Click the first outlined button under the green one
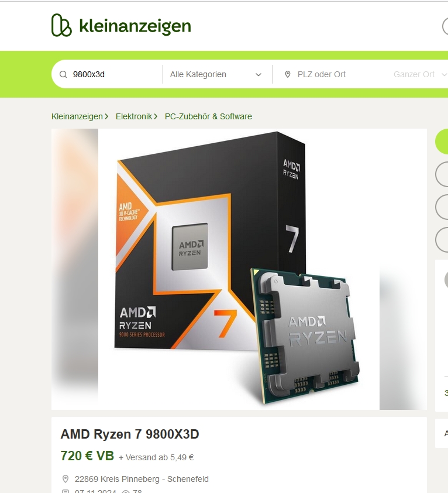Image resolution: width=448 pixels, height=493 pixels. click(442, 174)
